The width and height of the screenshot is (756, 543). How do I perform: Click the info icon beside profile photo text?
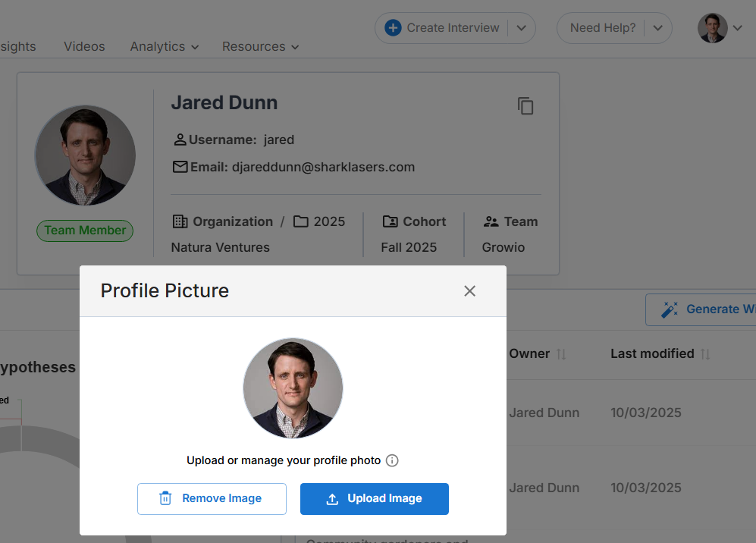tap(392, 460)
